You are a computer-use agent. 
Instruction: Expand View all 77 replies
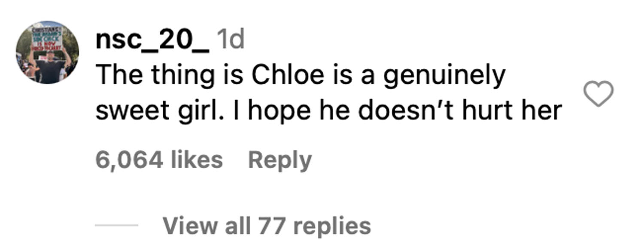pos(266,226)
